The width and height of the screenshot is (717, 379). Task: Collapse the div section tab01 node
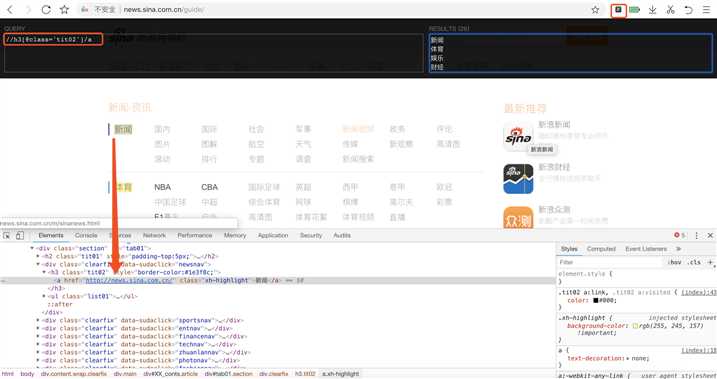pos(32,248)
